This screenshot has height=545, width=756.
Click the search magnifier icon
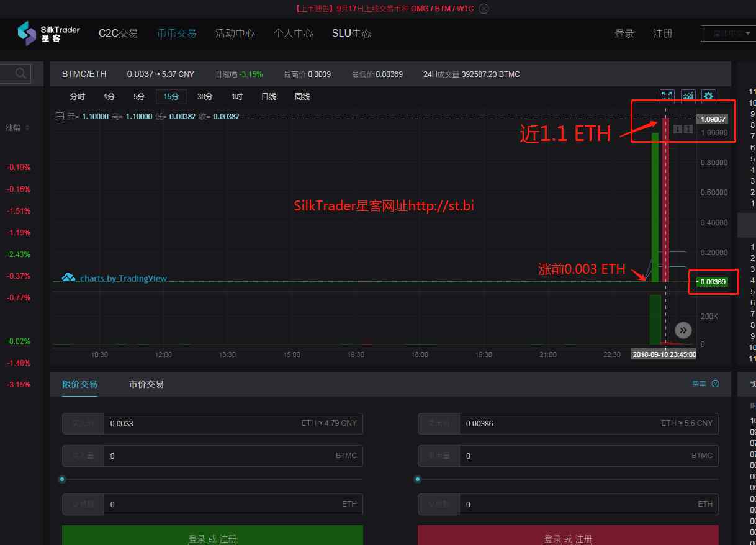pos(21,74)
